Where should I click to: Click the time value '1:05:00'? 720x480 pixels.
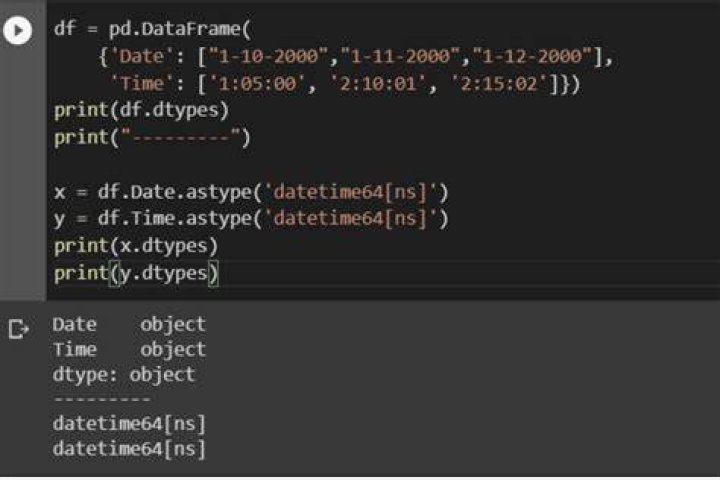(257, 84)
